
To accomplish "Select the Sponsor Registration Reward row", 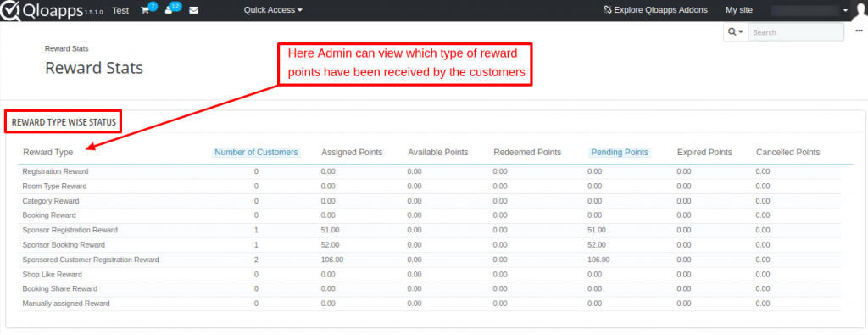I will 429,231.
